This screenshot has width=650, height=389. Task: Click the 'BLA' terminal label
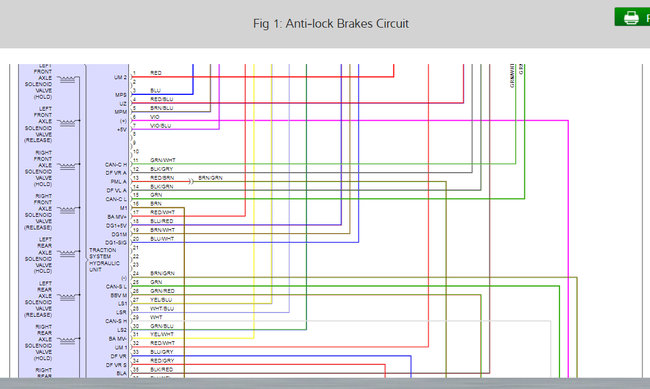pos(121,374)
